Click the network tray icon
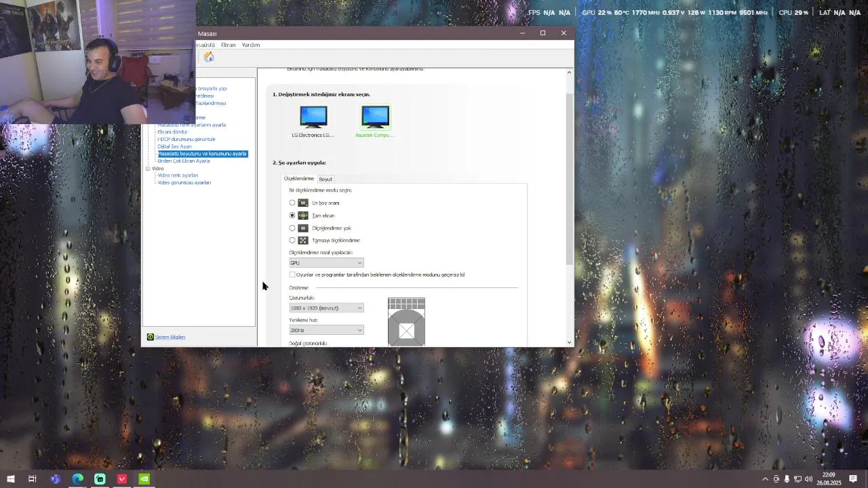The image size is (868, 488). tap(797, 479)
